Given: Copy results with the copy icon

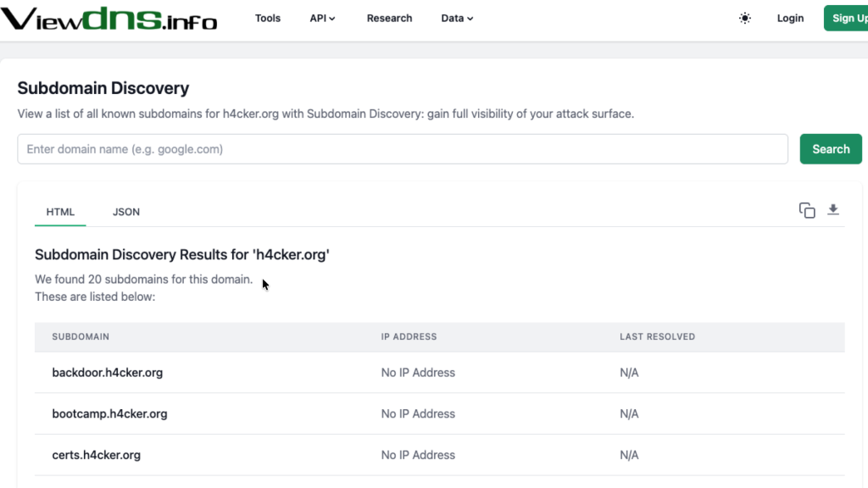Looking at the screenshot, I should tap(807, 210).
